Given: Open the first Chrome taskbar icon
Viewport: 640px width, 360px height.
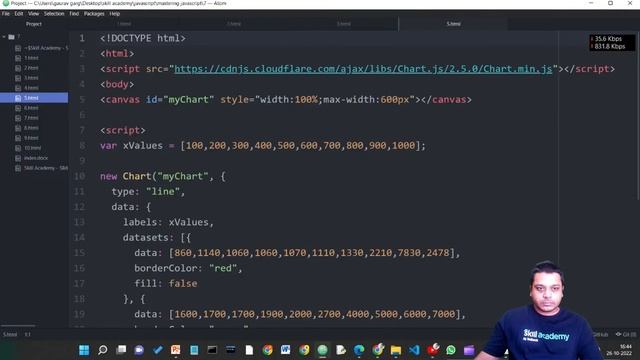Looking at the screenshot, I should point(267,350).
